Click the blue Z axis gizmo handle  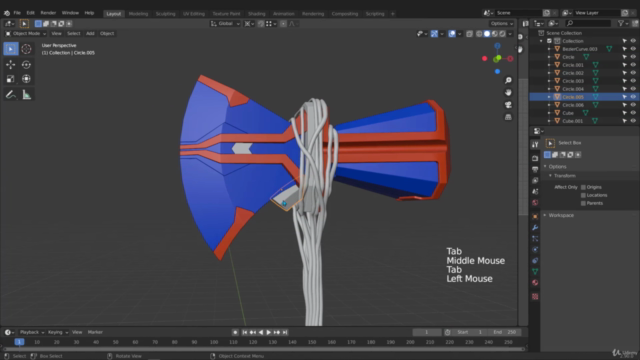[x=497, y=46]
